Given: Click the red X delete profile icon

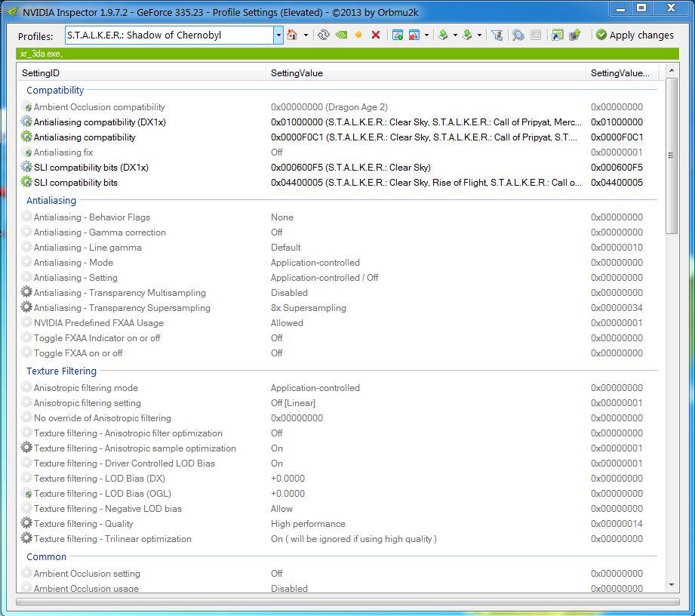Looking at the screenshot, I should [376, 35].
